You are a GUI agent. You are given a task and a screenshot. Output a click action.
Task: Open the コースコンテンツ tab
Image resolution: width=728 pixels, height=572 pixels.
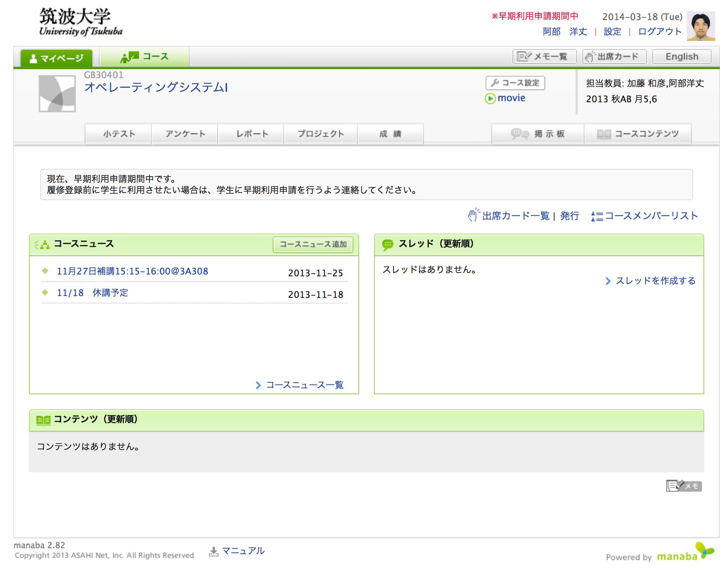point(638,134)
